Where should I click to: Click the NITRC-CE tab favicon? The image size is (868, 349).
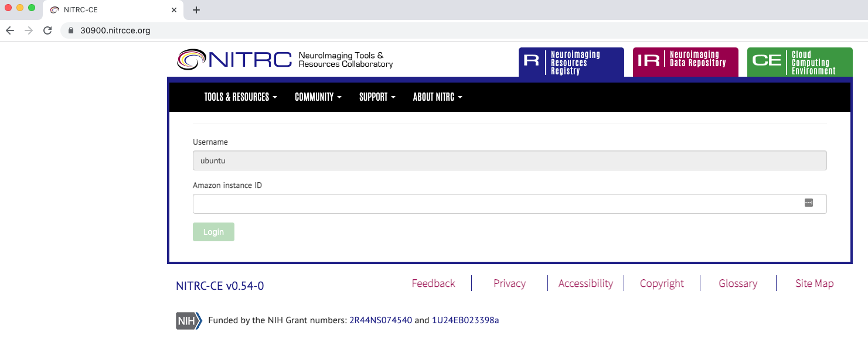55,10
